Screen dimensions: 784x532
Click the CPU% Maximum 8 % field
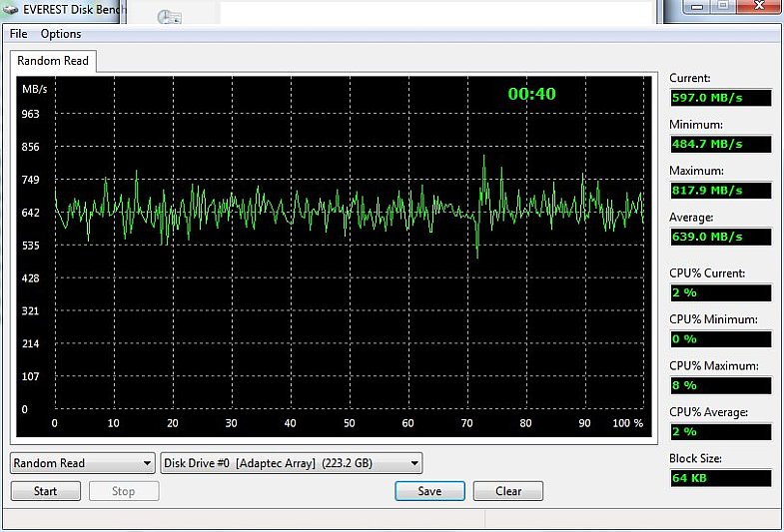(x=721, y=385)
